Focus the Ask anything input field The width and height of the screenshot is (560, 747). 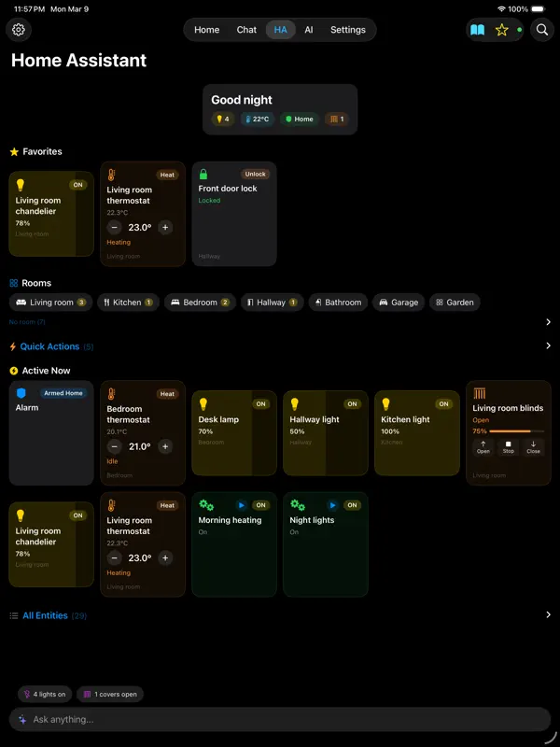click(280, 719)
